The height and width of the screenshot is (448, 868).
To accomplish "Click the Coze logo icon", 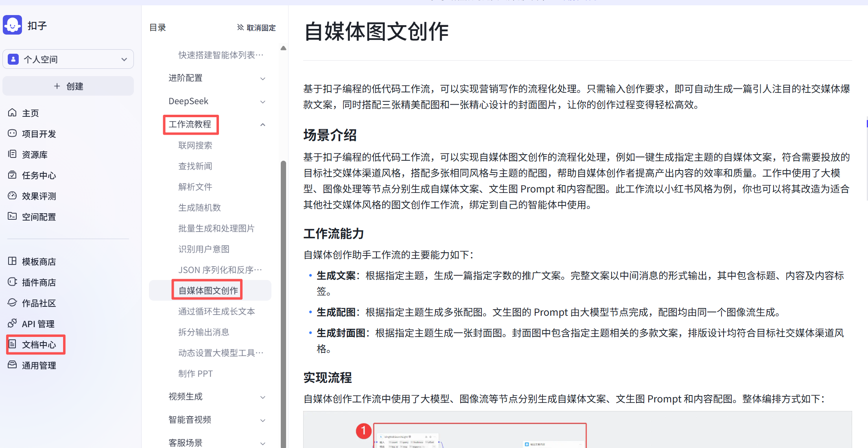I will click(x=13, y=25).
